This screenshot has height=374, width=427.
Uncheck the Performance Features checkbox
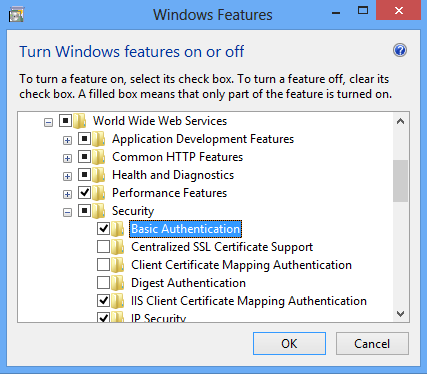[x=84, y=193]
